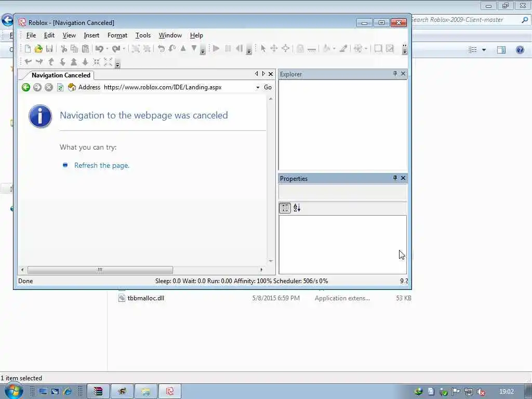The width and height of the screenshot is (532, 399).
Task: Click the tilt icon after rotate arrow
Action: [x=172, y=48]
